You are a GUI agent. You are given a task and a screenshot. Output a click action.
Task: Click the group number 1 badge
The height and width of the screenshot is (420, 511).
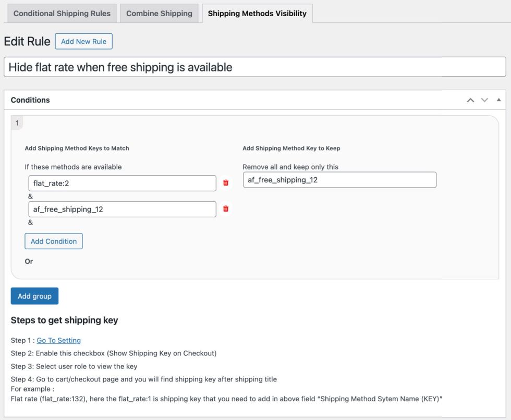17,123
